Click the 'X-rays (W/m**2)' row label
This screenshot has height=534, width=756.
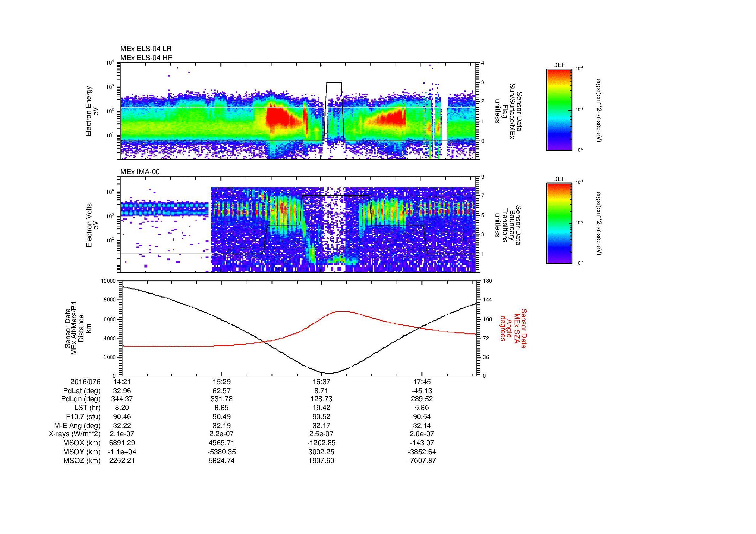[x=75, y=434]
